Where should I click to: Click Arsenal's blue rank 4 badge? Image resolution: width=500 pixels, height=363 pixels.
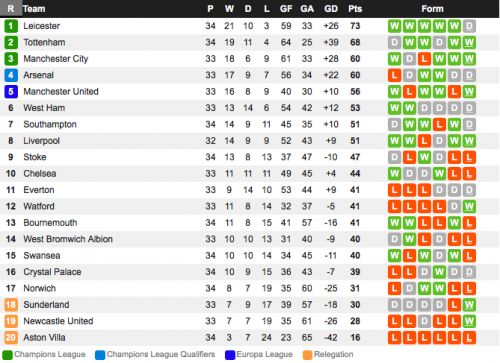click(x=11, y=75)
